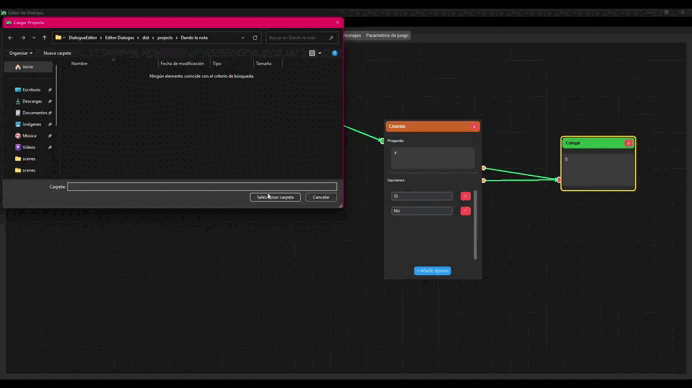Click the search magnifier icon
This screenshot has width=692, height=388.
[x=331, y=38]
